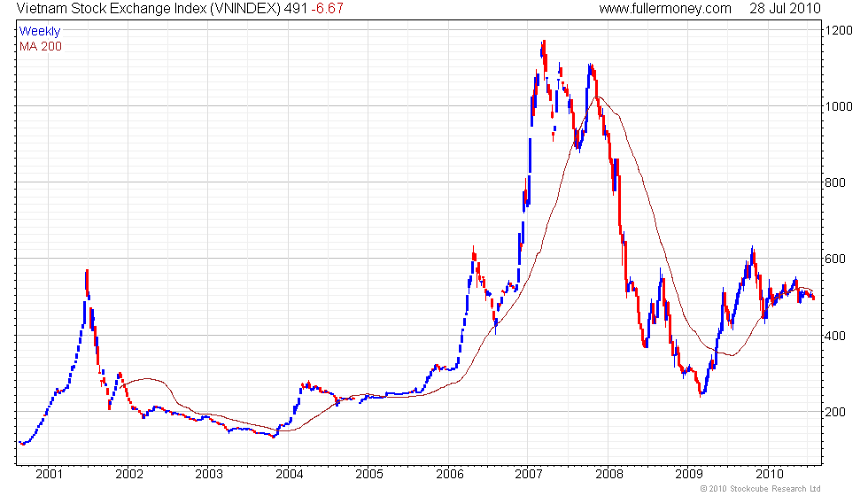Click the date '28 Jul 2010'
The image size is (868, 496).
[x=785, y=9]
